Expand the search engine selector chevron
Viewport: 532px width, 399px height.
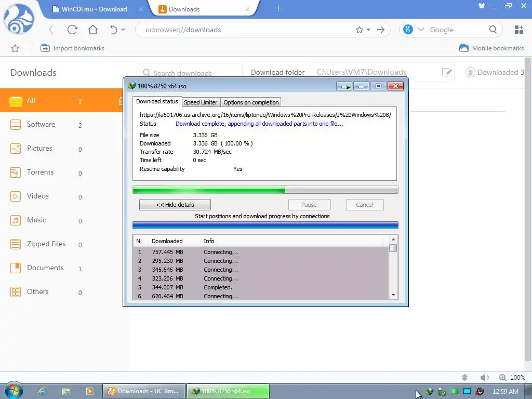point(421,30)
